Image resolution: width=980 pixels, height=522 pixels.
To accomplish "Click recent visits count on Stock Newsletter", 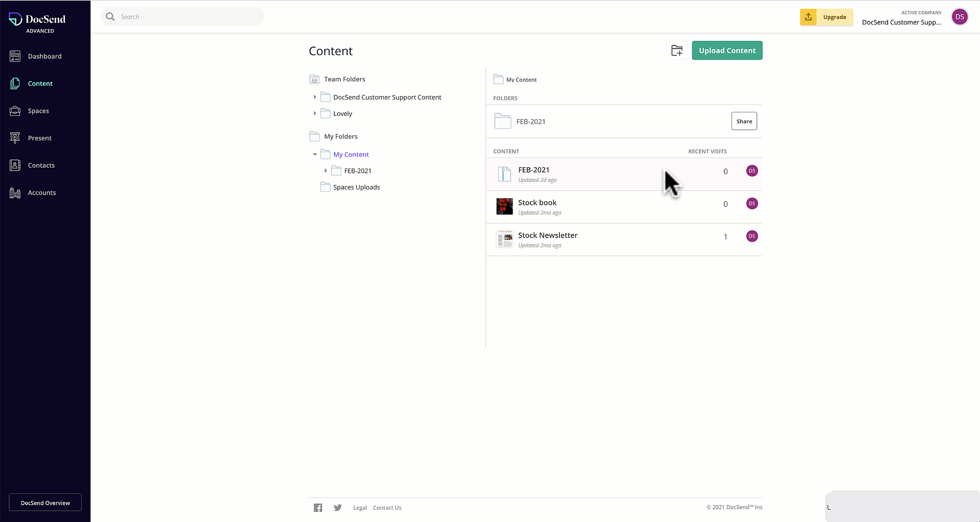I will (x=725, y=236).
